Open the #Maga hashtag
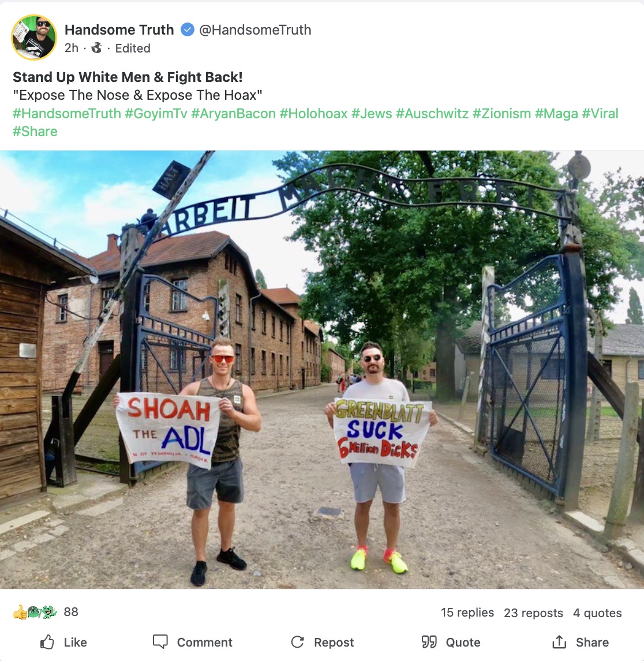 coord(556,114)
